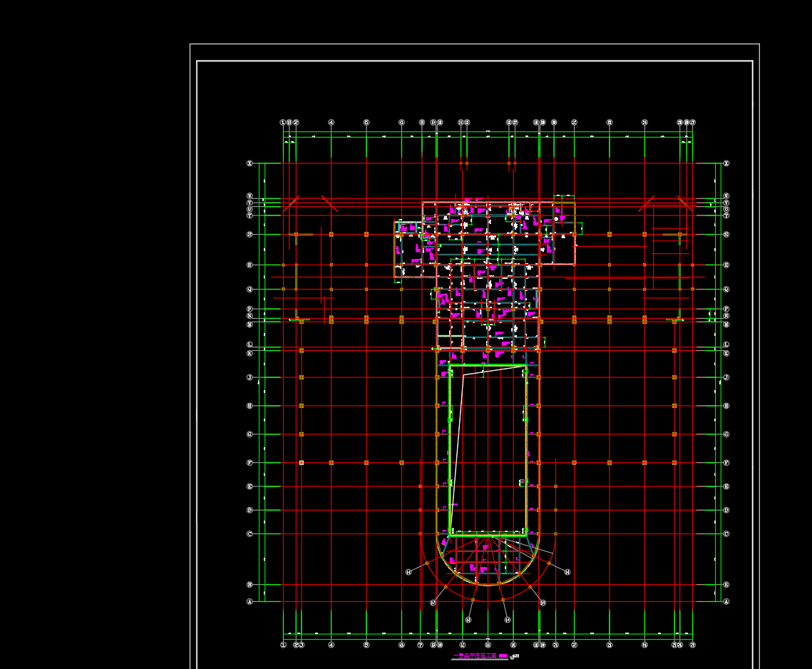The height and width of the screenshot is (669, 812).
Task: Click axis bubble C on the right margin
Action: (x=726, y=533)
